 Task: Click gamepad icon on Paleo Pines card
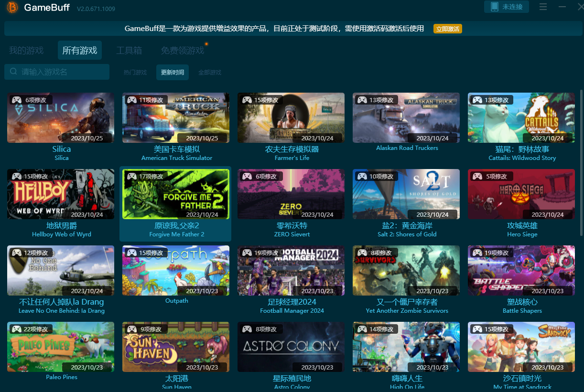(x=17, y=329)
